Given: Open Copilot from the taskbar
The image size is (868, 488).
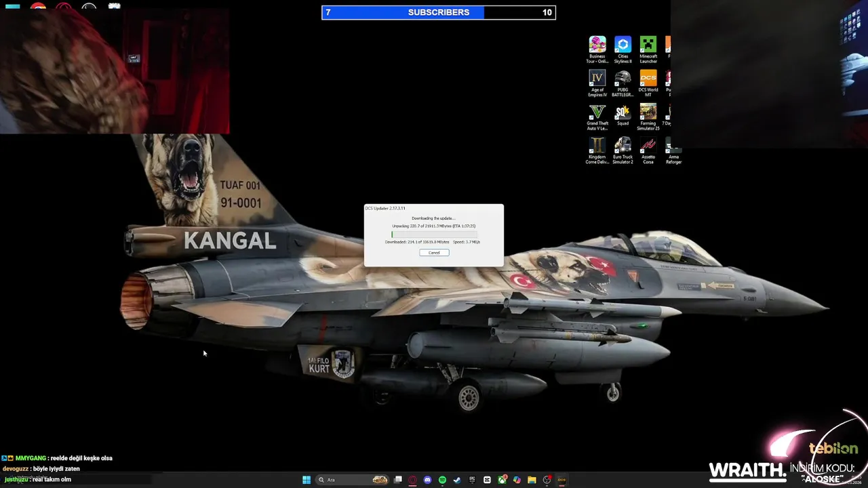Looking at the screenshot, I should (517, 480).
